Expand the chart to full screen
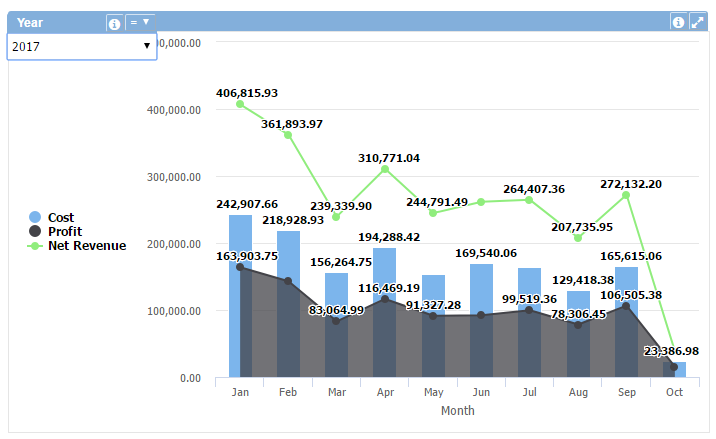The width and height of the screenshot is (716, 439). 697,22
